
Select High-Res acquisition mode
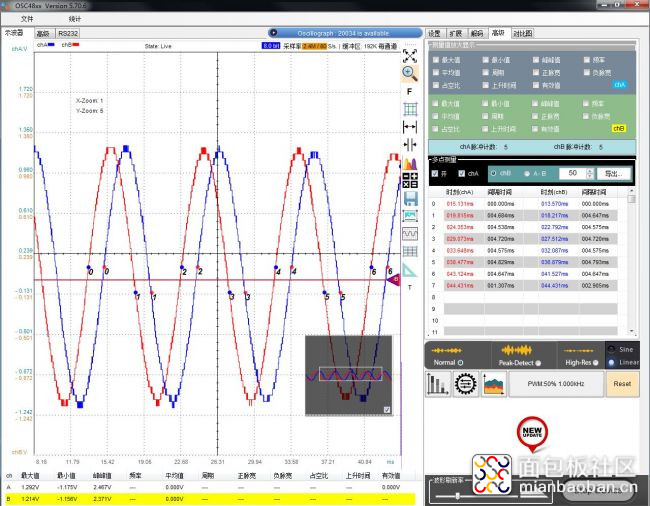click(x=596, y=363)
